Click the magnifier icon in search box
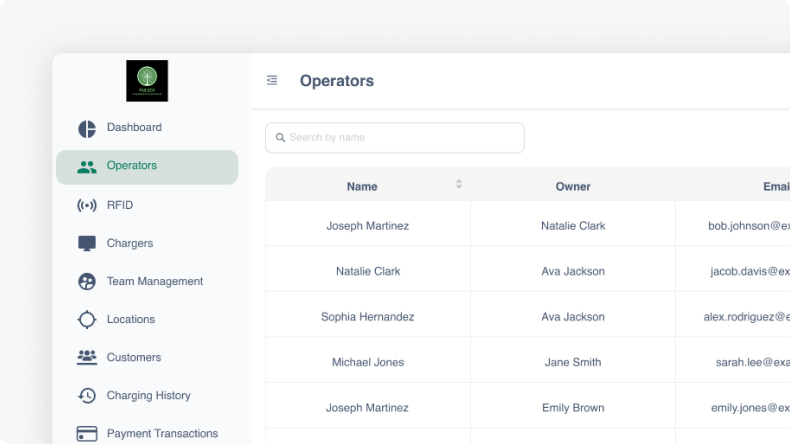The image size is (790, 444). click(x=280, y=138)
